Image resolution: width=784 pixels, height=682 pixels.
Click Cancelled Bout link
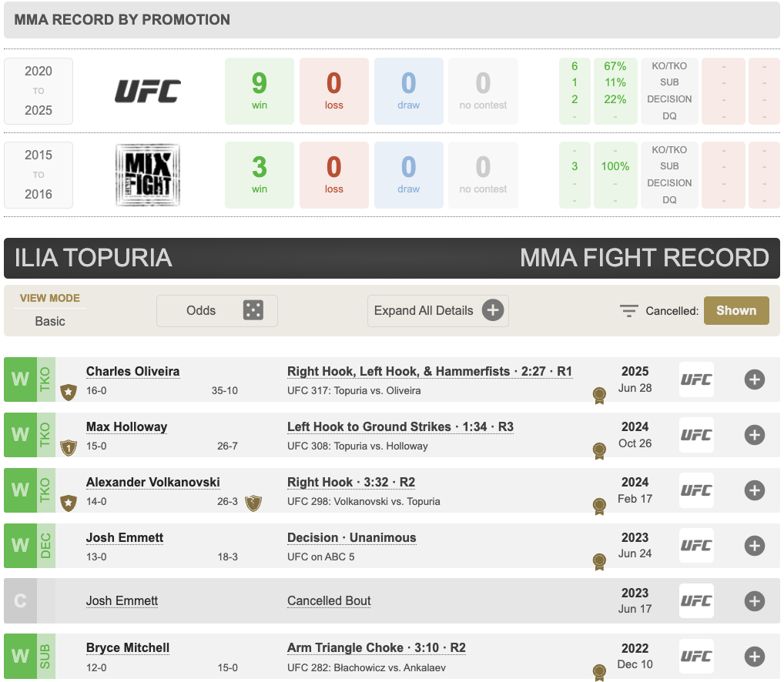pos(329,600)
